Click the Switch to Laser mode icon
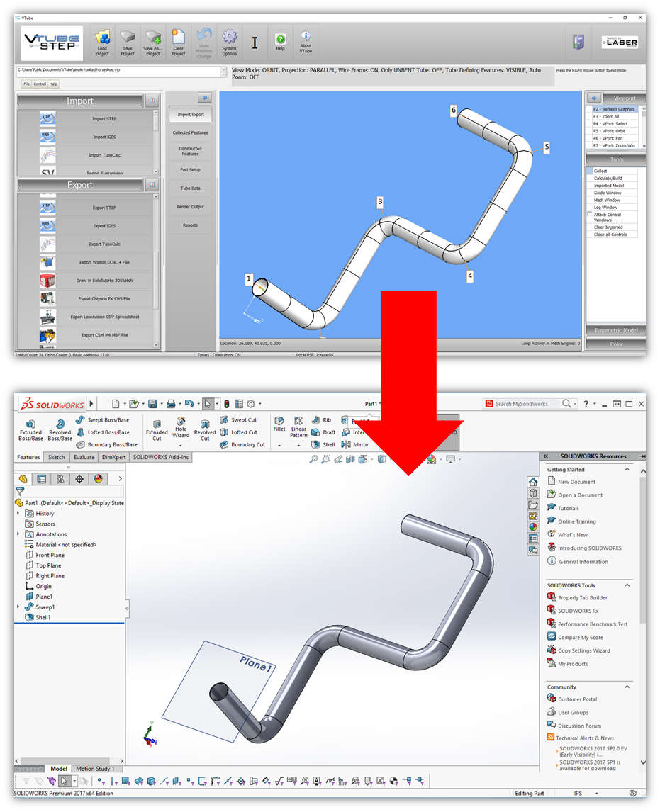 pyautogui.click(x=619, y=43)
